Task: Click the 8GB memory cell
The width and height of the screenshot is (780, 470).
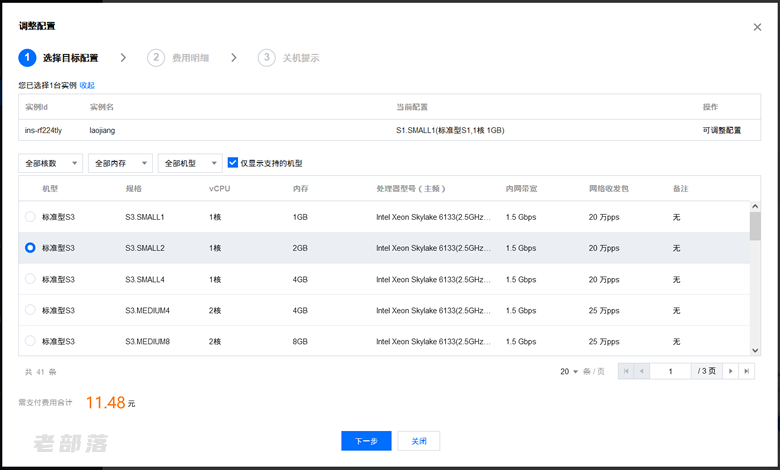Action: coord(300,341)
